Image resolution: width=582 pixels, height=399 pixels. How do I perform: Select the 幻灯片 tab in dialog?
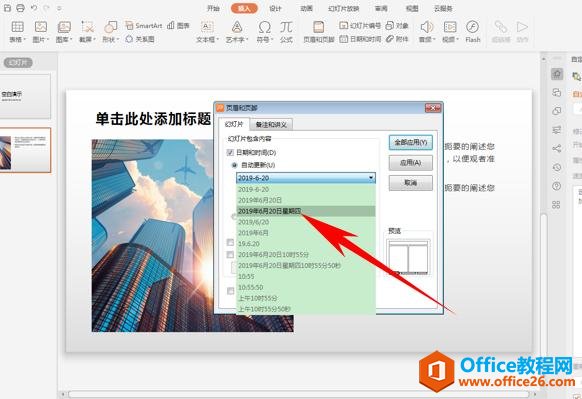(234, 124)
